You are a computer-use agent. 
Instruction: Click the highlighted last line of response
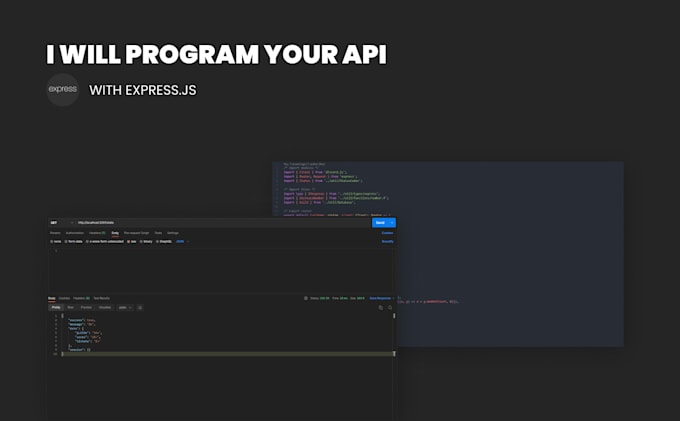coord(228,354)
